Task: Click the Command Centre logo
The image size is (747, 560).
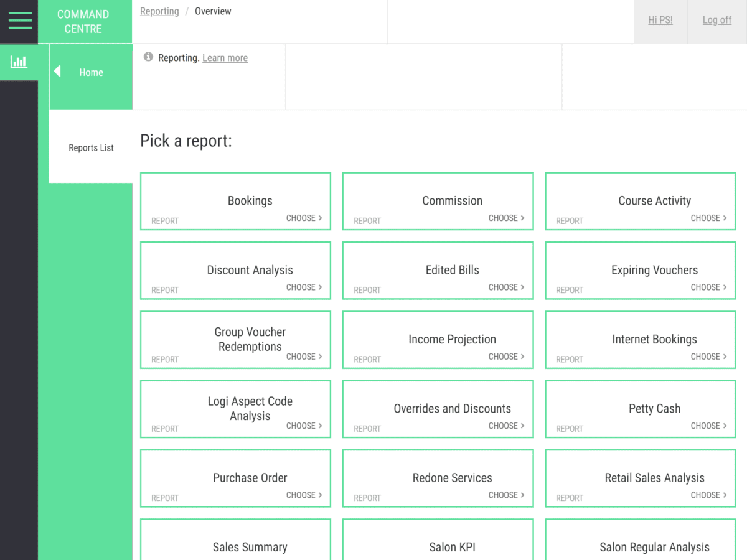Action: (83, 21)
